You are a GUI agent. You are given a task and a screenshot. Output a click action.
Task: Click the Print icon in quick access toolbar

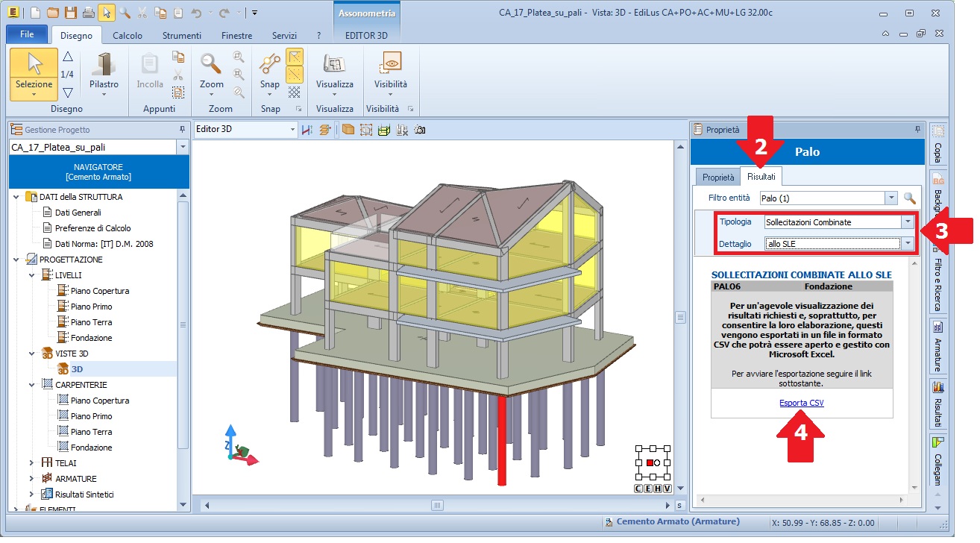[88, 13]
